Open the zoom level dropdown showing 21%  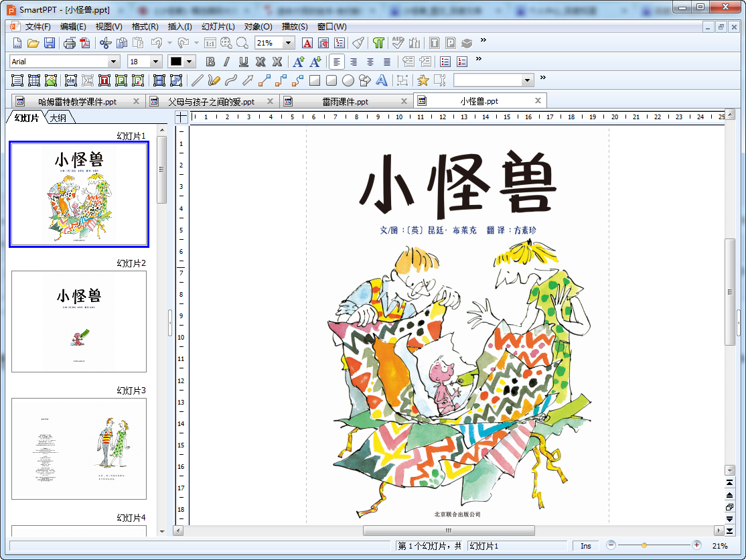click(289, 43)
